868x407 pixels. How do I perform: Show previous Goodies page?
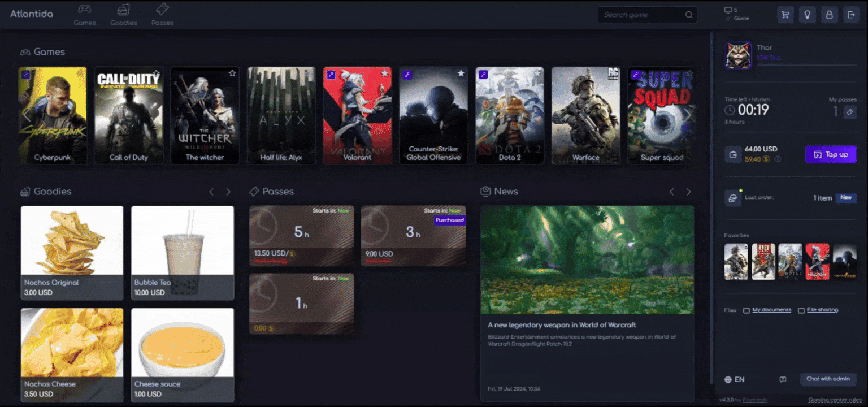(x=211, y=192)
